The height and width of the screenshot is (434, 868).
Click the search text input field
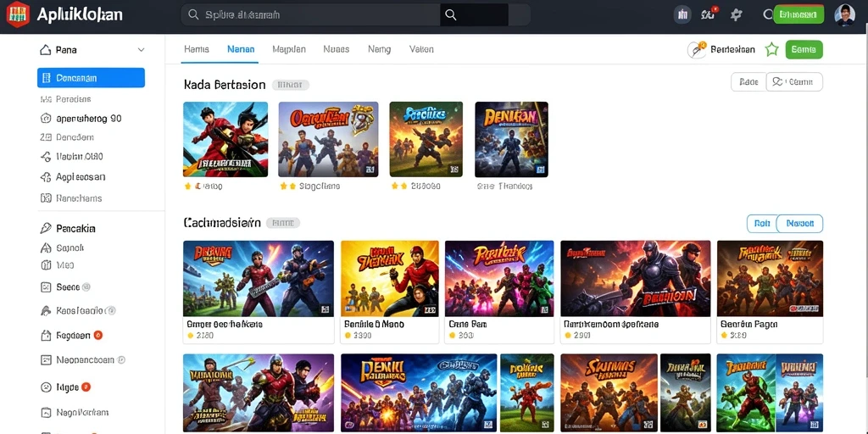coord(311,15)
